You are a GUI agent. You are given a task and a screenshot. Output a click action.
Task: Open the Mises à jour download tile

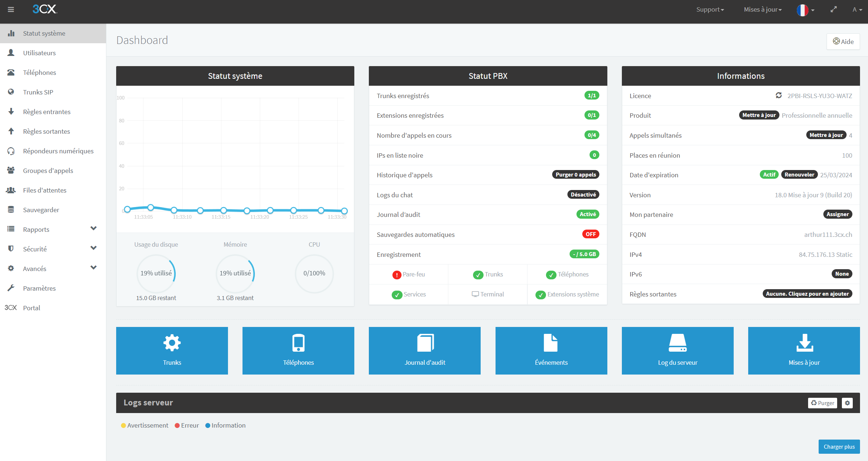[804, 351]
